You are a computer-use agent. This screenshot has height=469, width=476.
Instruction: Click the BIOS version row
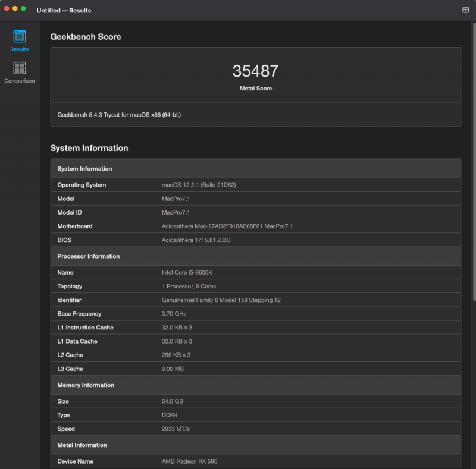click(255, 240)
